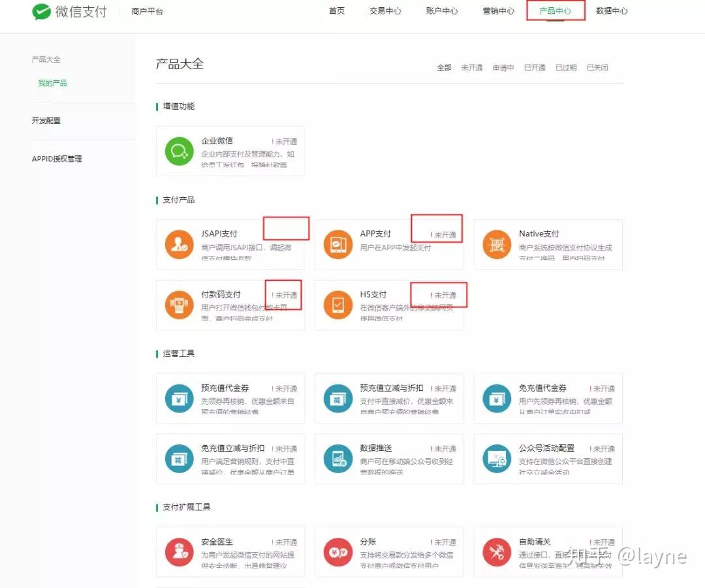This screenshot has height=588, width=705.
Task: Click the H5支付 product title
Action: coord(373,294)
